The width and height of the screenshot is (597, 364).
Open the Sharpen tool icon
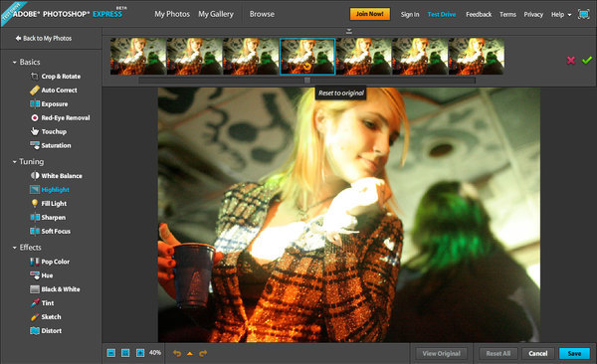click(35, 217)
